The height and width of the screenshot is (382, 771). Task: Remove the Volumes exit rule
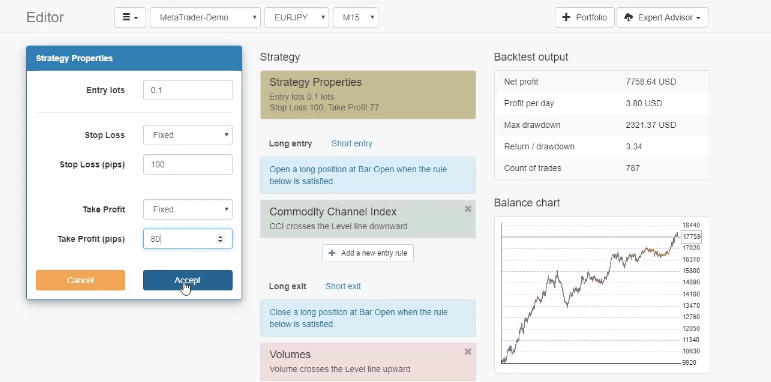(468, 352)
